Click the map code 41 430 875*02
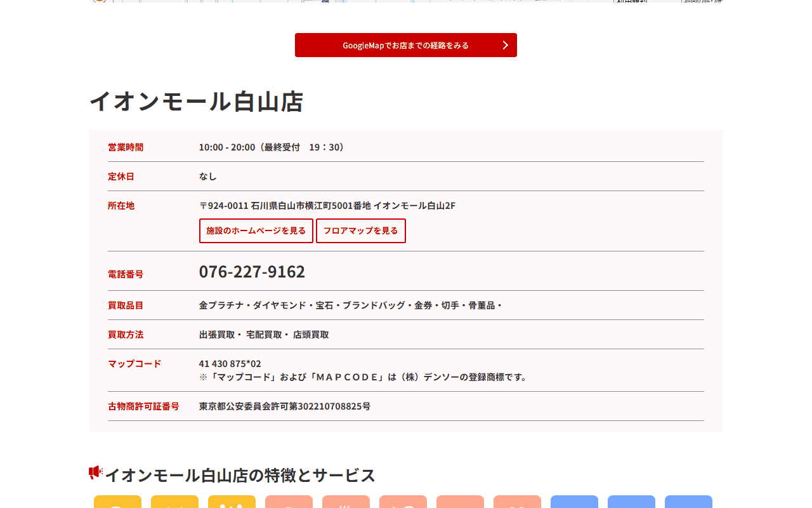Viewport: 812px width, 508px height. click(x=230, y=364)
